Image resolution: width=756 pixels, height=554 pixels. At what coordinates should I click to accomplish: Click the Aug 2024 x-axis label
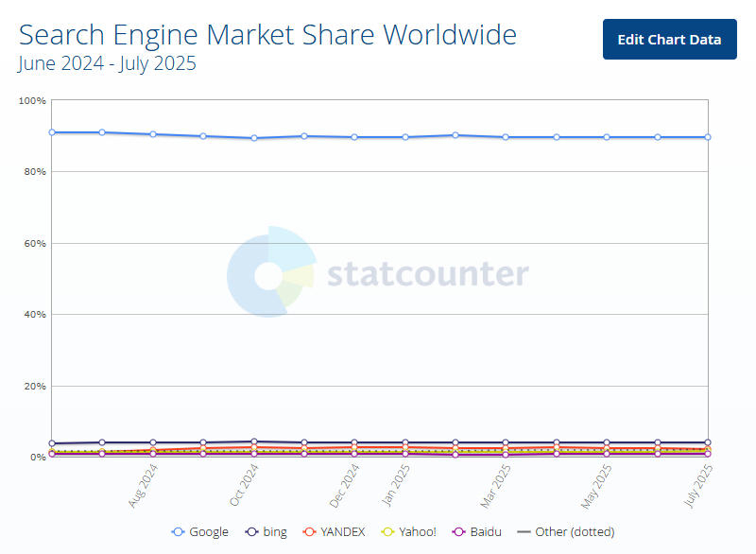(146, 485)
